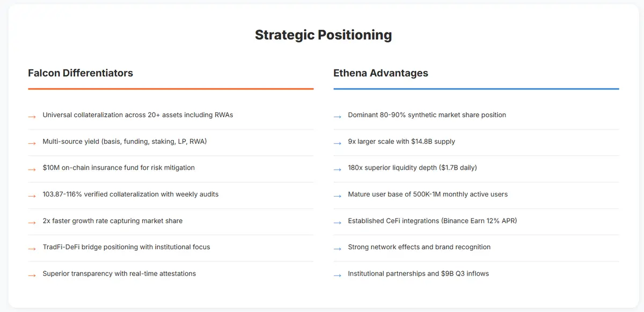Click the blue arrow next to 9x larger scale
Viewport: 644px width, 312px height.
tap(337, 142)
